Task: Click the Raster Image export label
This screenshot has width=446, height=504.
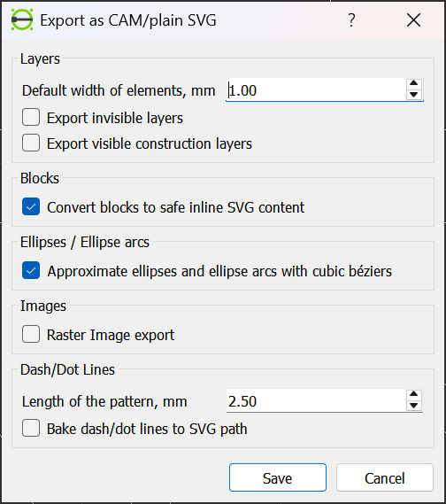Action: [x=111, y=335]
